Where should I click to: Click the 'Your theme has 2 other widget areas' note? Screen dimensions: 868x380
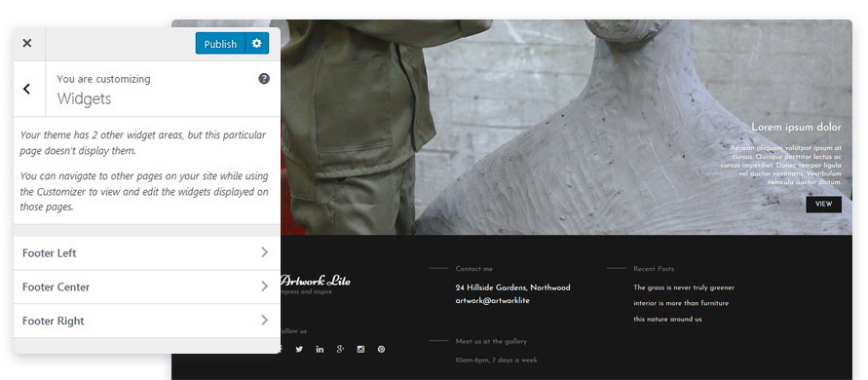pyautogui.click(x=143, y=143)
